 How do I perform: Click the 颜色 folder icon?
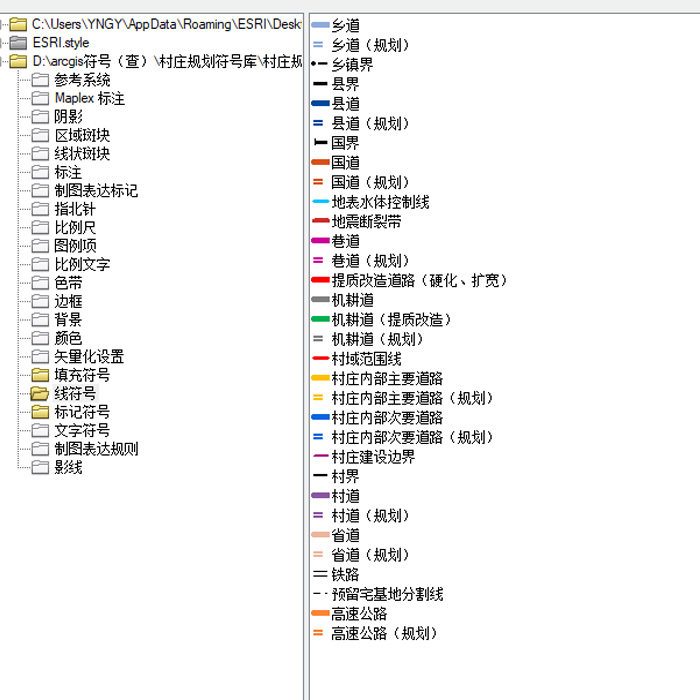[40, 338]
